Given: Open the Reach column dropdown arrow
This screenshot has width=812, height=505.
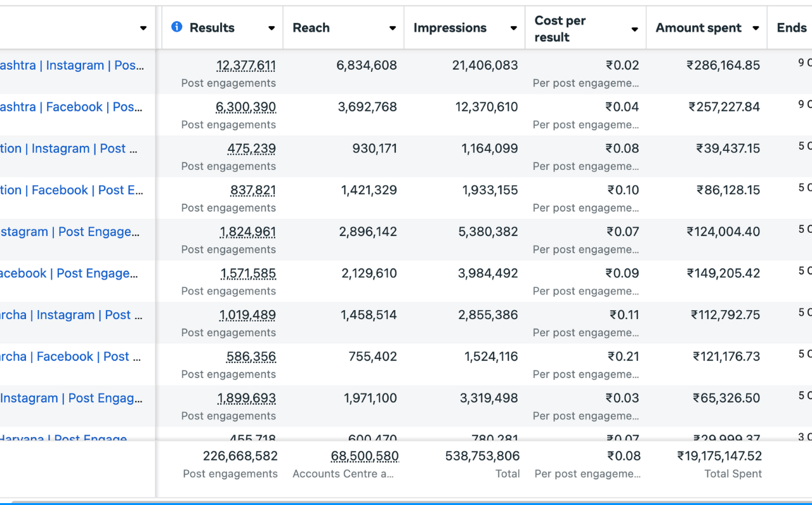Looking at the screenshot, I should (x=393, y=28).
